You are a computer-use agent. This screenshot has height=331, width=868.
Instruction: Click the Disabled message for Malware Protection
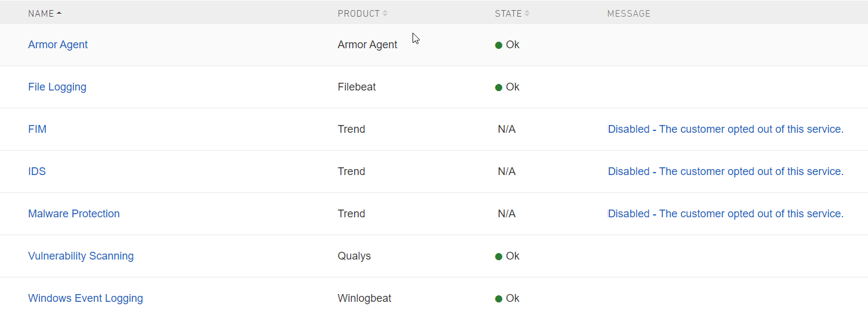click(726, 214)
